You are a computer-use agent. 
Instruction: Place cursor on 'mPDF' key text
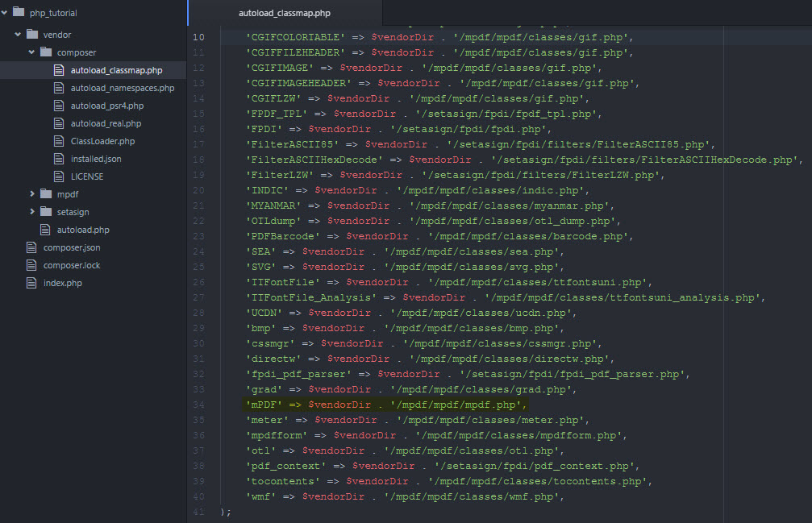[x=264, y=405]
